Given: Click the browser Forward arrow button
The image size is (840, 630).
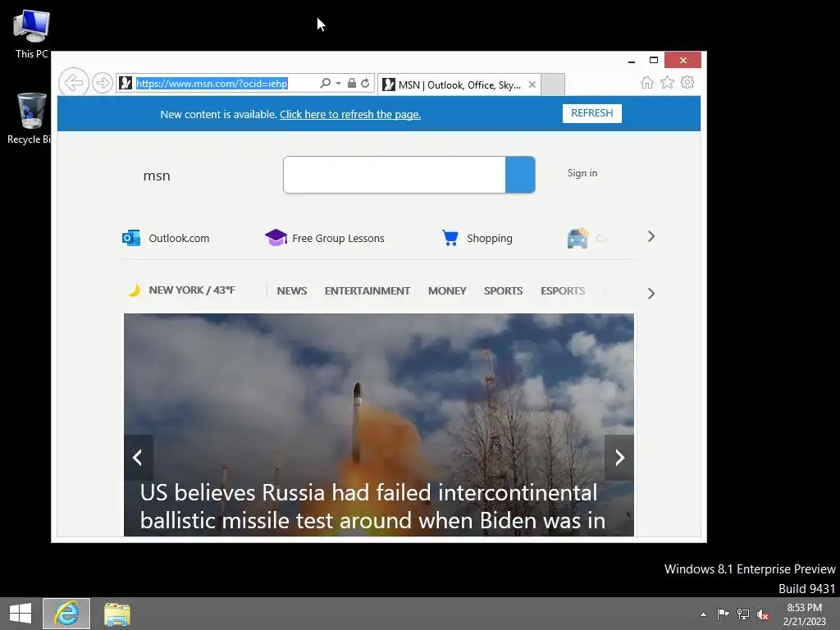Looking at the screenshot, I should [102, 83].
